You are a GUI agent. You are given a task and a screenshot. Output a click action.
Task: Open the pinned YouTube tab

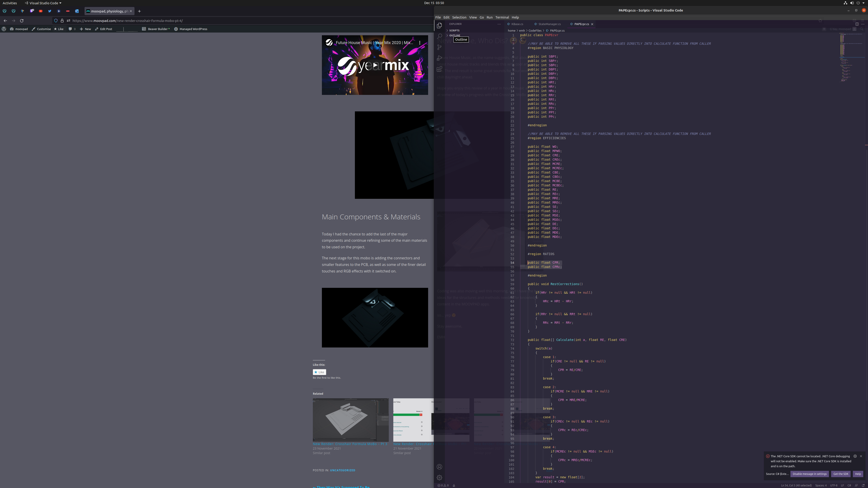pyautogui.click(x=41, y=11)
